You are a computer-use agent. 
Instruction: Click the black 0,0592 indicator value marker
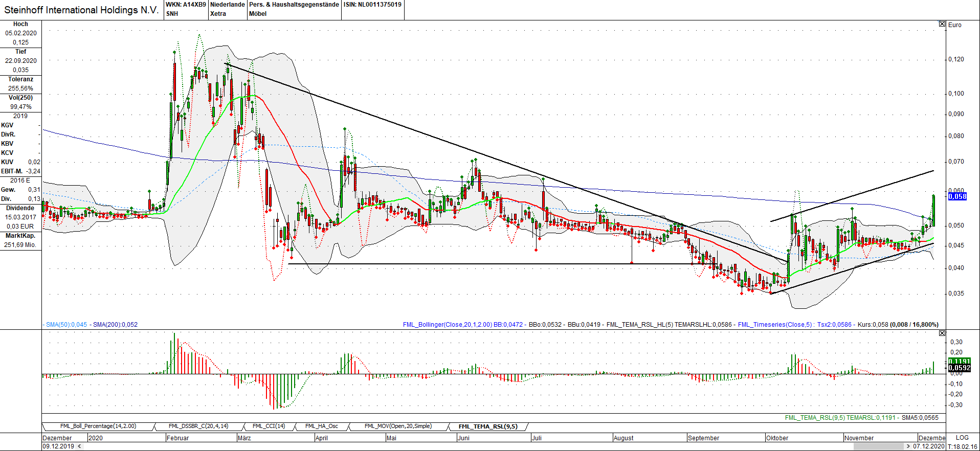click(x=959, y=368)
